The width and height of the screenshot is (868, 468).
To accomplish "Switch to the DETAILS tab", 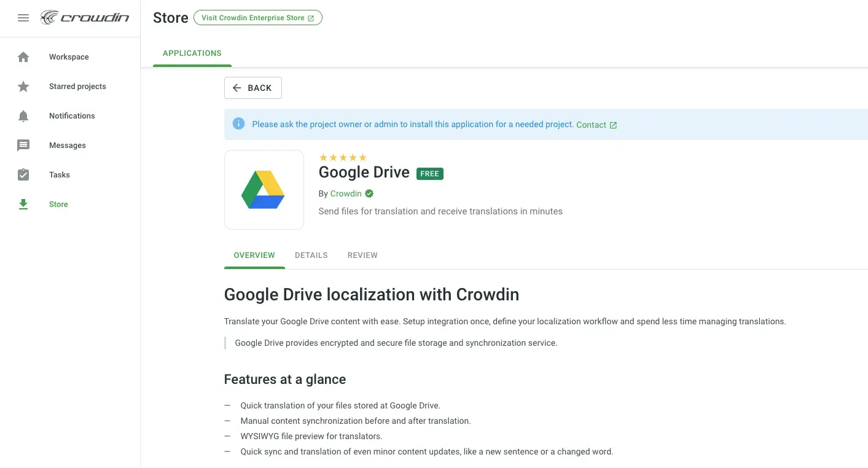I will point(311,255).
